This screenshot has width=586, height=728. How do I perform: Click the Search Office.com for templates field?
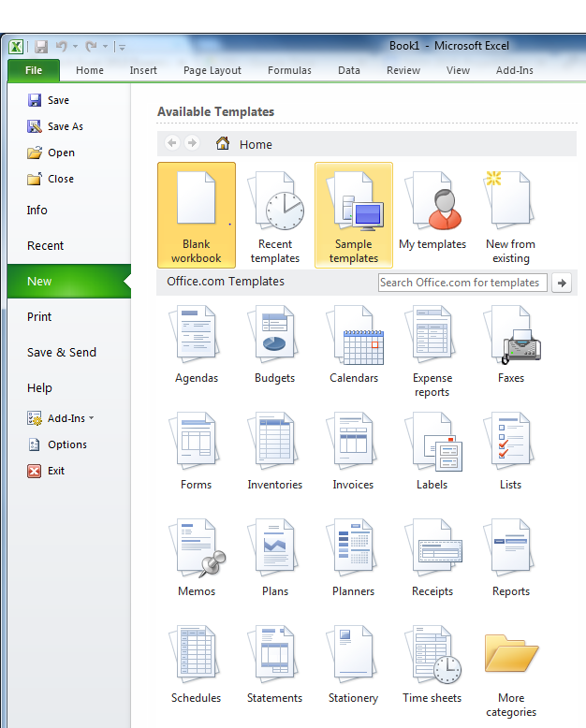462,283
